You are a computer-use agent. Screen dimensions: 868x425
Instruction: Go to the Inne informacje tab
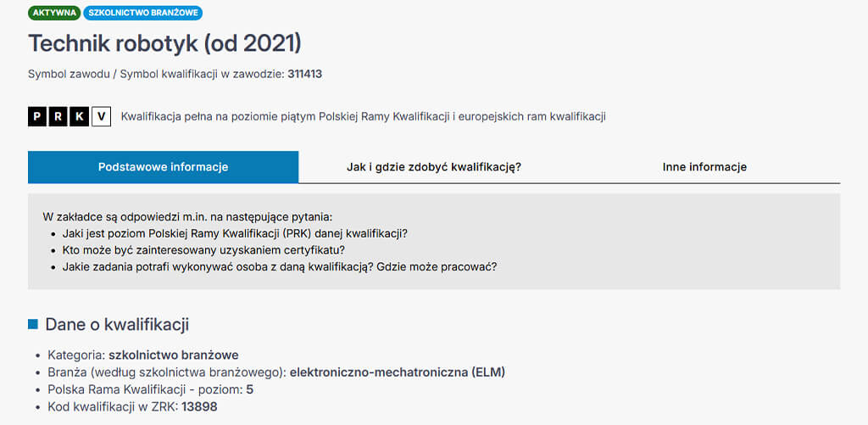[x=704, y=167]
